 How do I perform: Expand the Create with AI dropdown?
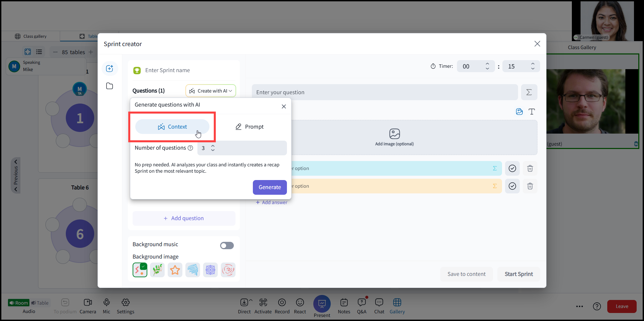tap(211, 91)
